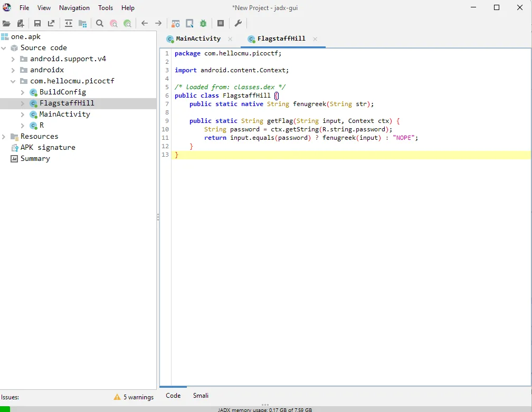This screenshot has width=532, height=412.
Task: Click the Issues label in status area
Action: [10, 397]
